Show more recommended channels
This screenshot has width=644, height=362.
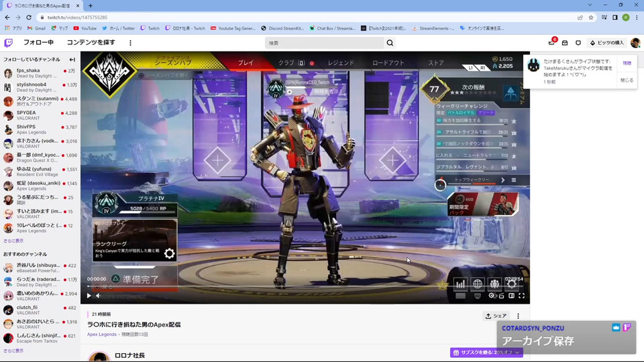(x=13, y=351)
